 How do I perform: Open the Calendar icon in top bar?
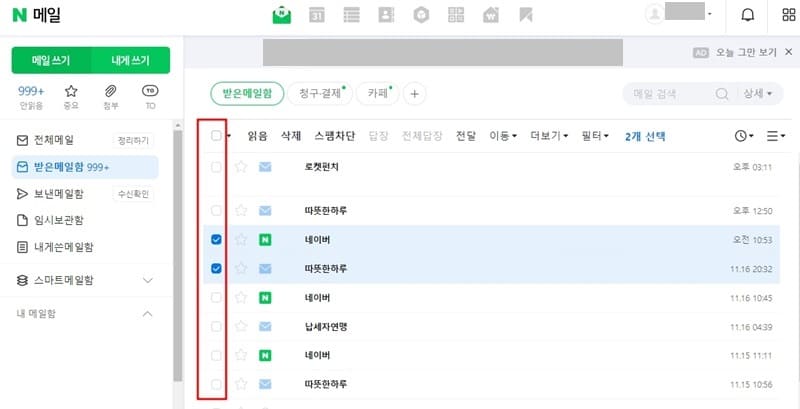point(317,15)
